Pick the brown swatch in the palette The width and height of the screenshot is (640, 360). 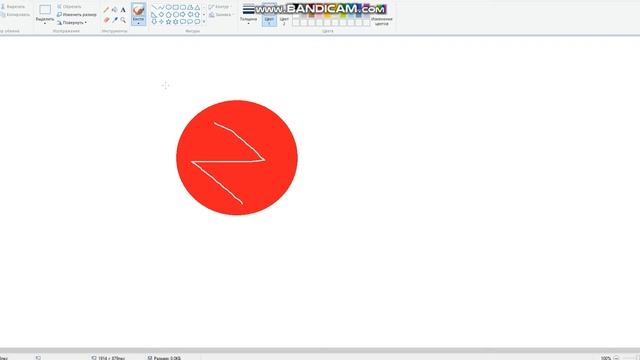[311, 16]
